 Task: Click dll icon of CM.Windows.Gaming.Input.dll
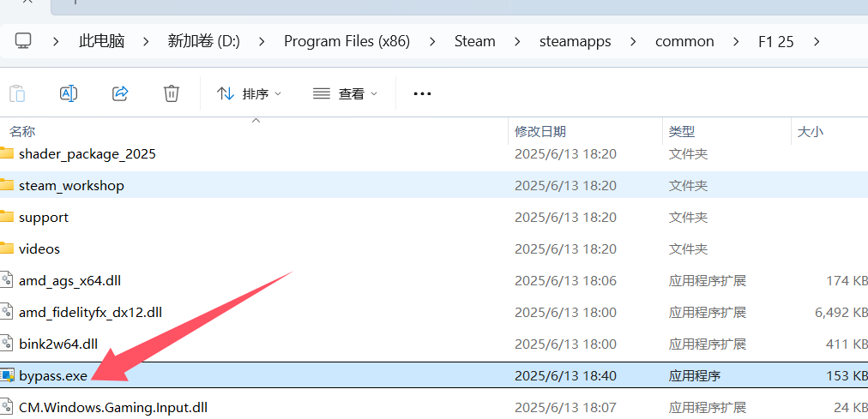[6, 407]
